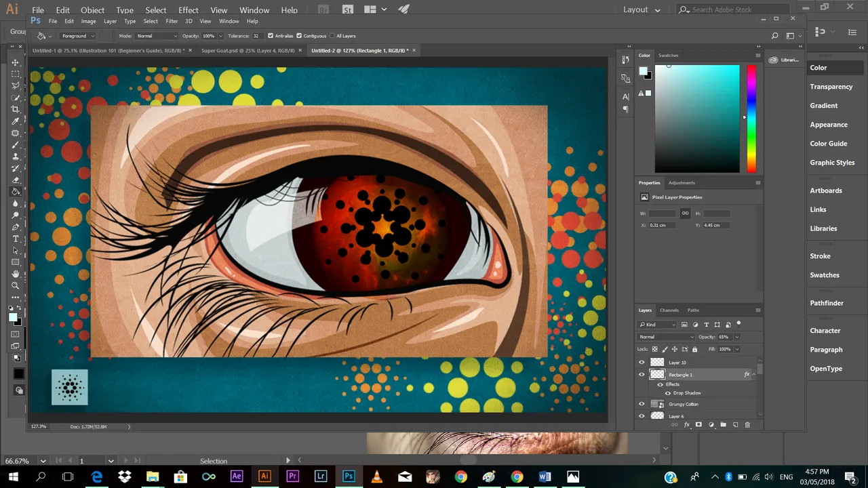Image resolution: width=868 pixels, height=488 pixels.
Task: Open the Color Guide panel in Illustrator
Action: (829, 144)
